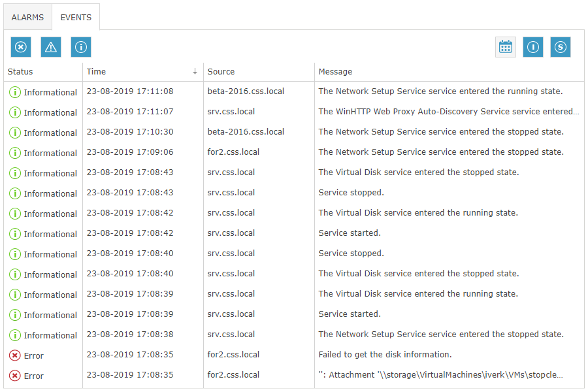This screenshot has width=588, height=392.
Task: Click the circled S filter icon
Action: click(561, 47)
